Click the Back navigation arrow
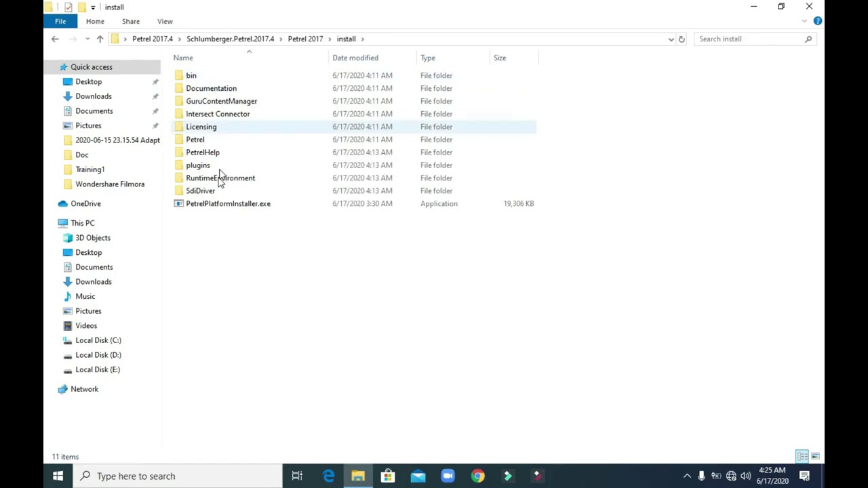 tap(55, 39)
